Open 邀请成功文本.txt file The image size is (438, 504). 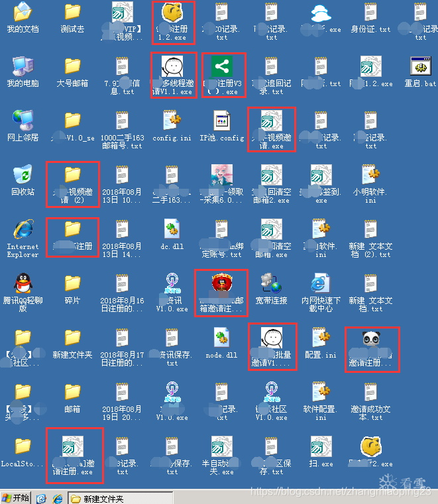point(370,402)
